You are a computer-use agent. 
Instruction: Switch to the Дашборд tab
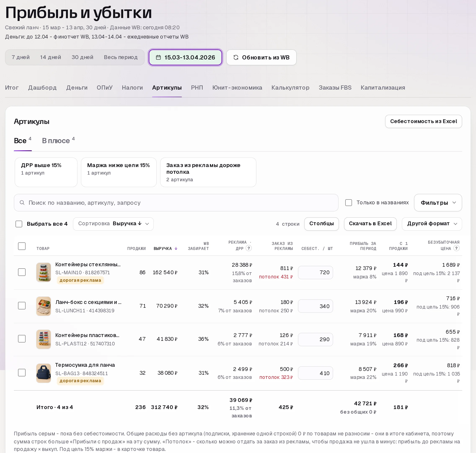(x=42, y=88)
